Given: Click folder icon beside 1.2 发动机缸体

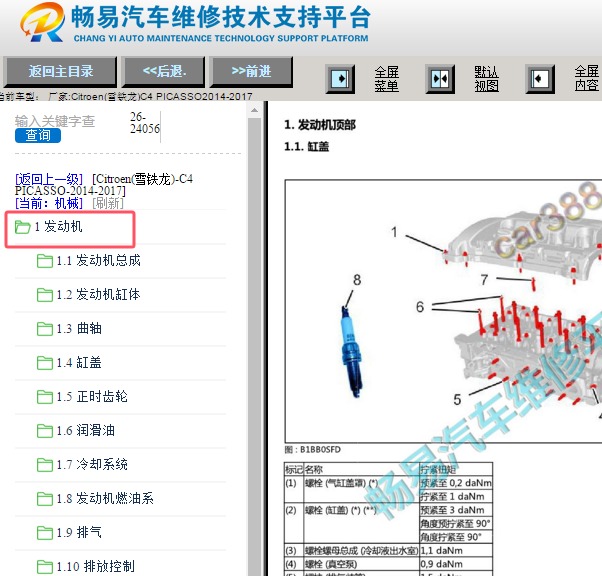Looking at the screenshot, I should (x=45, y=295).
